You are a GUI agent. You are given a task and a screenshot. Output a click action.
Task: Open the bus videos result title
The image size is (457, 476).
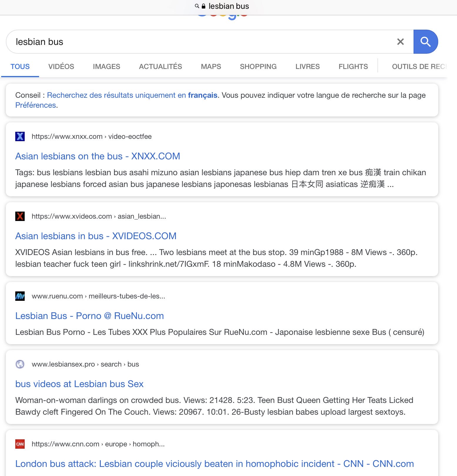[x=79, y=384]
